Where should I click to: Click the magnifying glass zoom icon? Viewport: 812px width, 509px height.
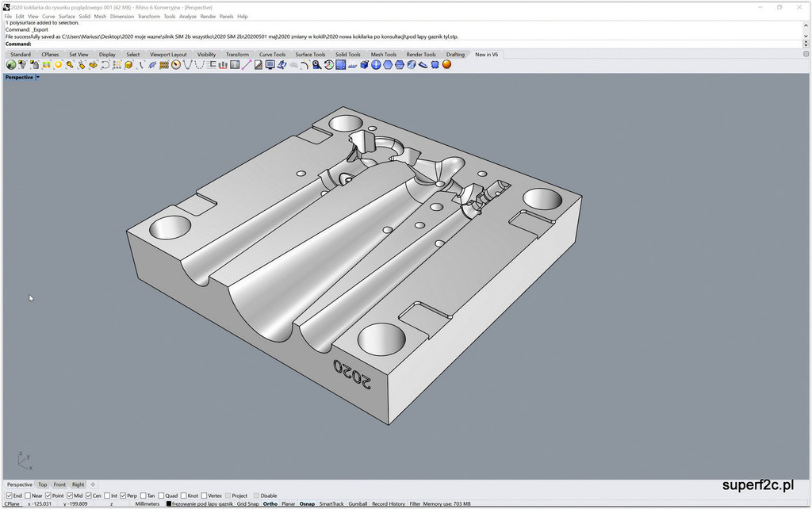[316, 65]
